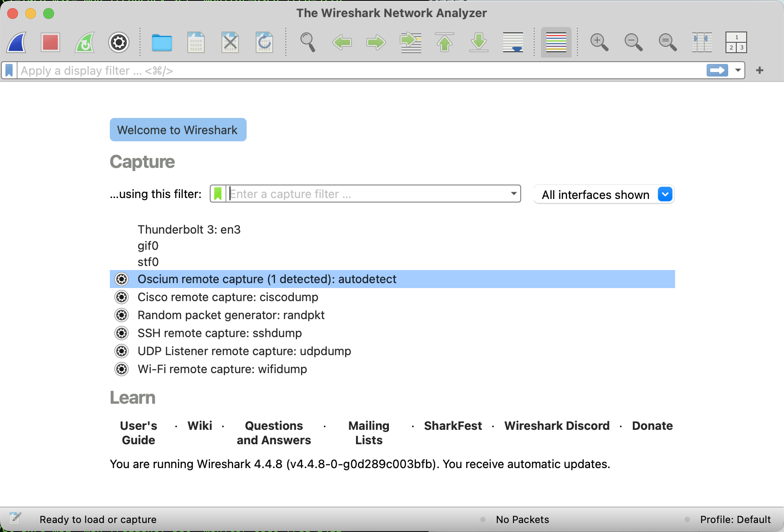Open the User's Guide link
The image size is (784, 532).
[139, 433]
